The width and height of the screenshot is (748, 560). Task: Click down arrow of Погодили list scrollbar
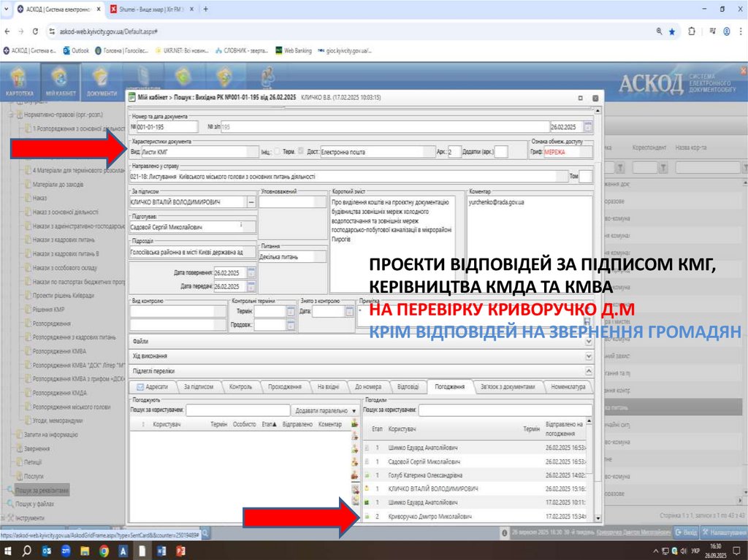[598, 518]
